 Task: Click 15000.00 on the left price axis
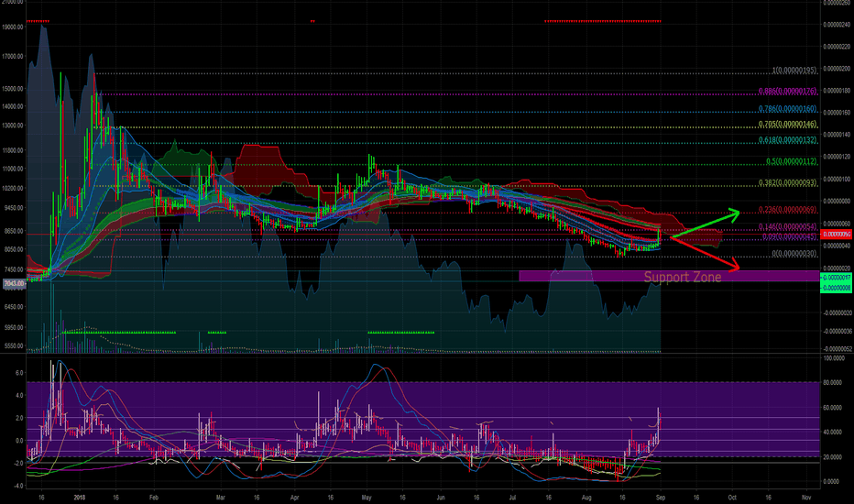(13, 88)
